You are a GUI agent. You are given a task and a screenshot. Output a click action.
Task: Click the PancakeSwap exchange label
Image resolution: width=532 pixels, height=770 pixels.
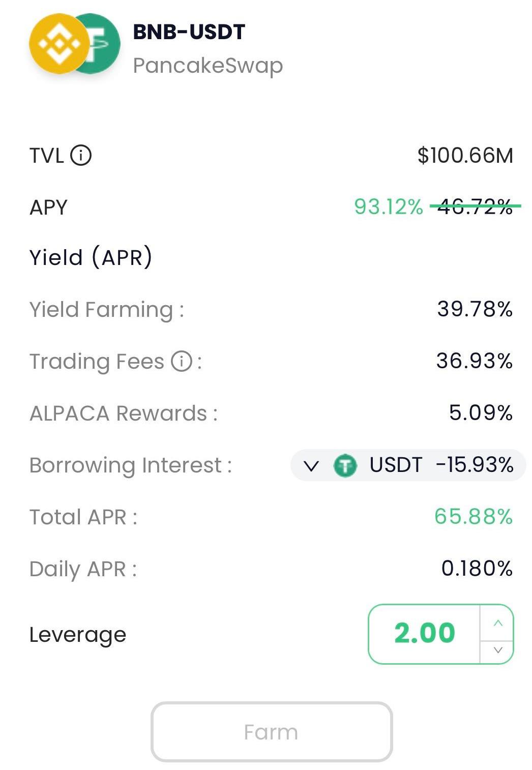(208, 66)
